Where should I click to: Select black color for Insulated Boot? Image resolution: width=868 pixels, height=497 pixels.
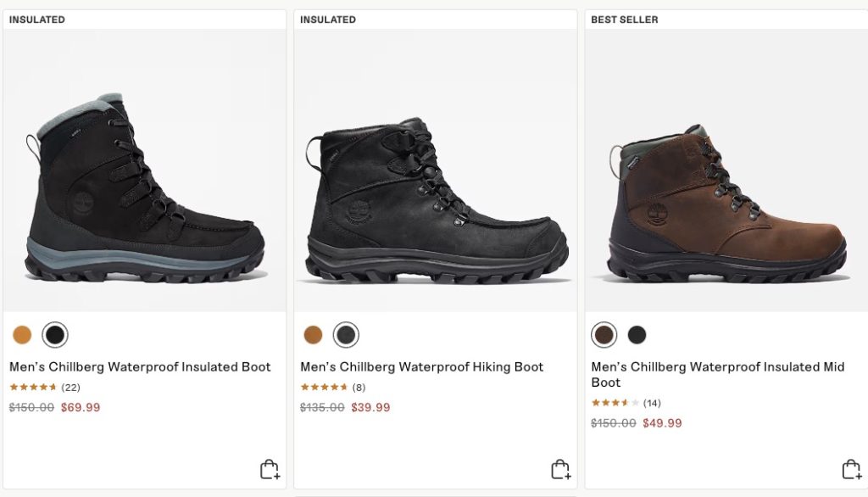[55, 335]
